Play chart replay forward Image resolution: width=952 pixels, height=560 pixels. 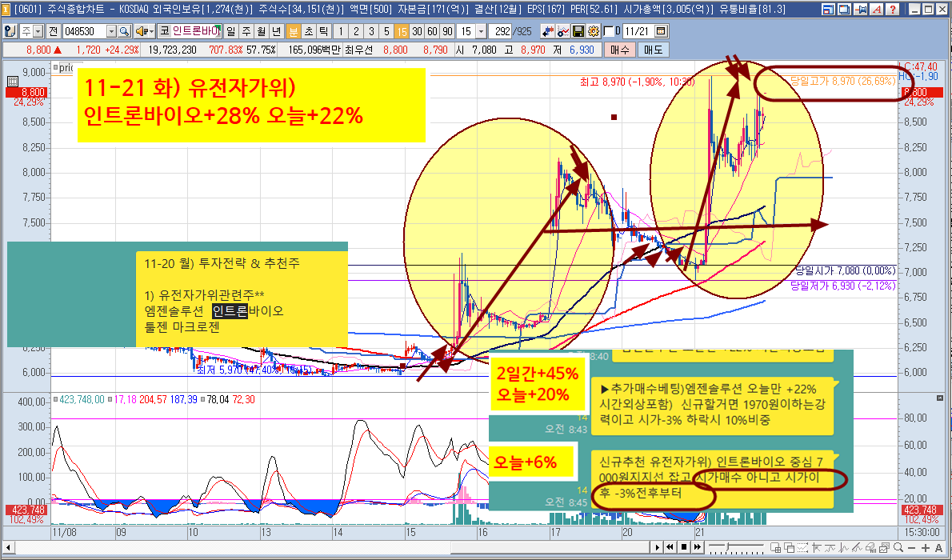[x=656, y=547]
